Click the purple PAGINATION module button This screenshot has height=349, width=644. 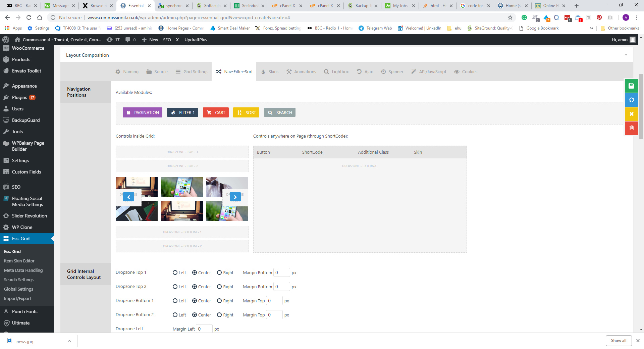point(143,112)
